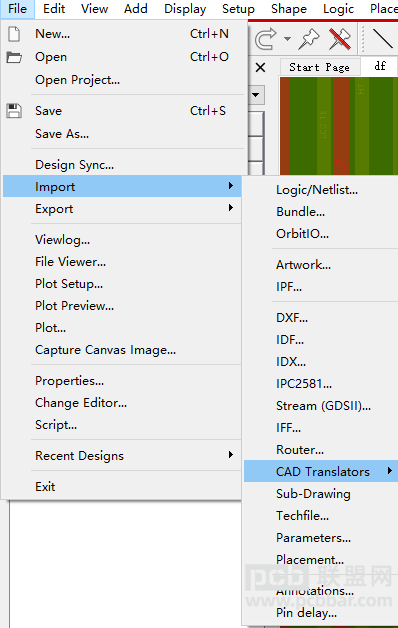Open the Redo dropdown arrow

[x=287, y=39]
